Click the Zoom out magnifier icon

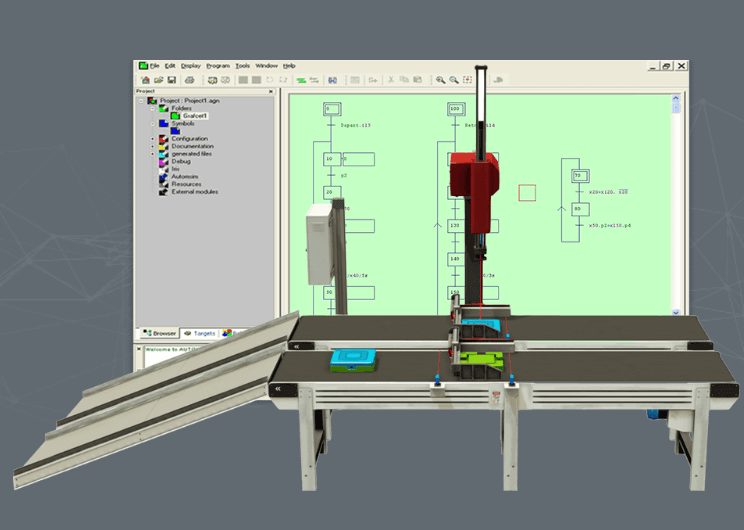pyautogui.click(x=454, y=80)
